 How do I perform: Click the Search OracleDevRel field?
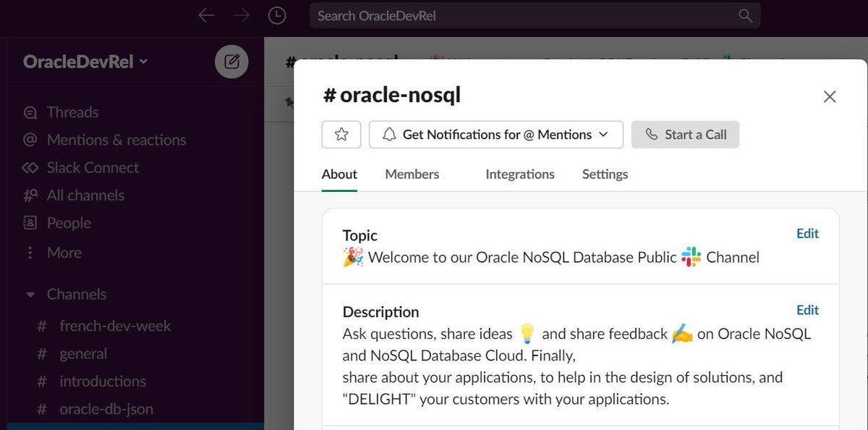pos(535,16)
